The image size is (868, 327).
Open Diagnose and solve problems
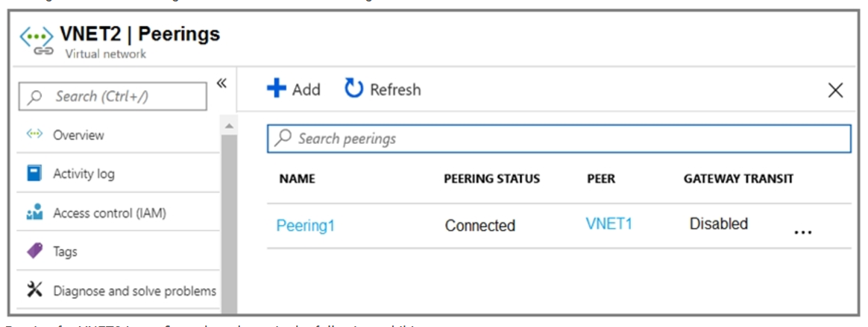134,291
